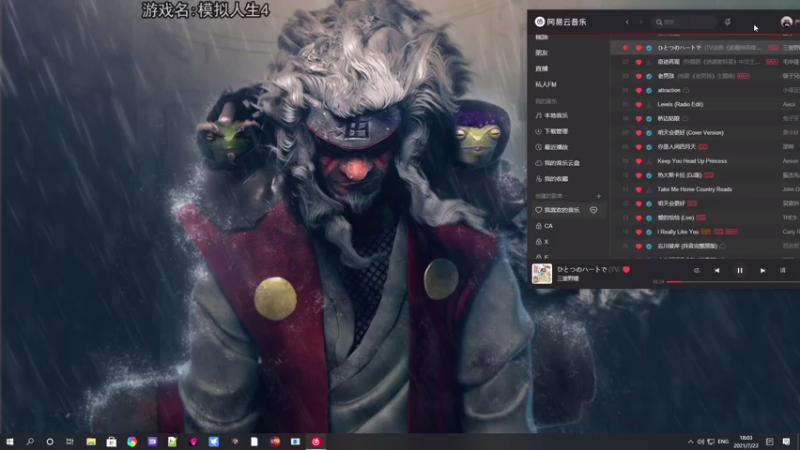Click the NetEase Cloud Music logo
The height and width of the screenshot is (450, 800).
click(561, 21)
